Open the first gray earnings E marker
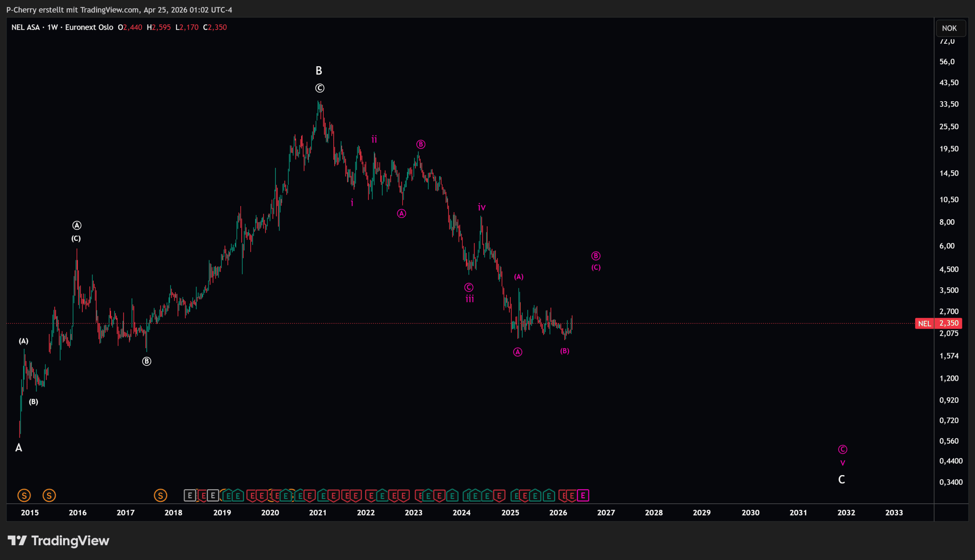The image size is (975, 560). click(x=189, y=495)
